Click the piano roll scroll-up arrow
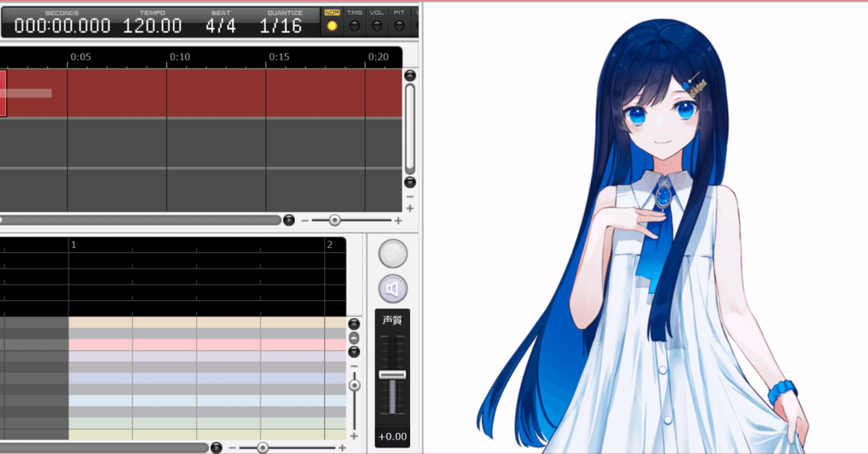The height and width of the screenshot is (454, 868). pos(354,325)
